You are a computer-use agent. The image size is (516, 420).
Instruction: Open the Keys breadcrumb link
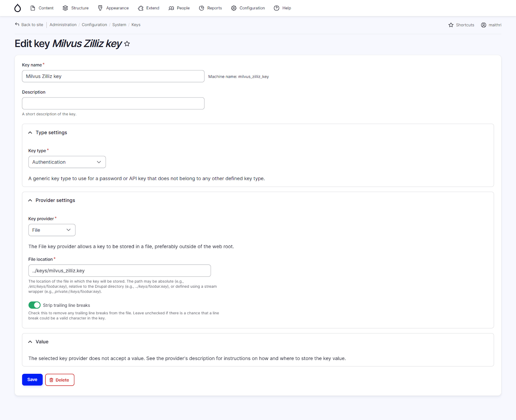click(x=136, y=25)
